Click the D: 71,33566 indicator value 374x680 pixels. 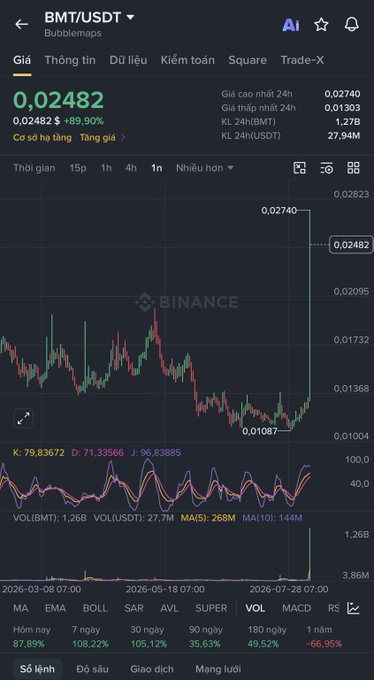click(98, 453)
